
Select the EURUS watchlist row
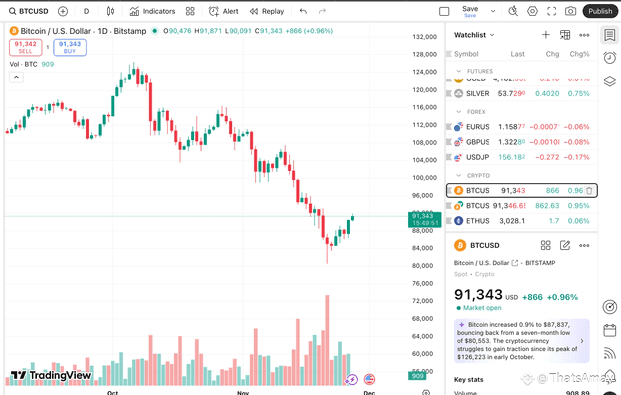click(522, 127)
